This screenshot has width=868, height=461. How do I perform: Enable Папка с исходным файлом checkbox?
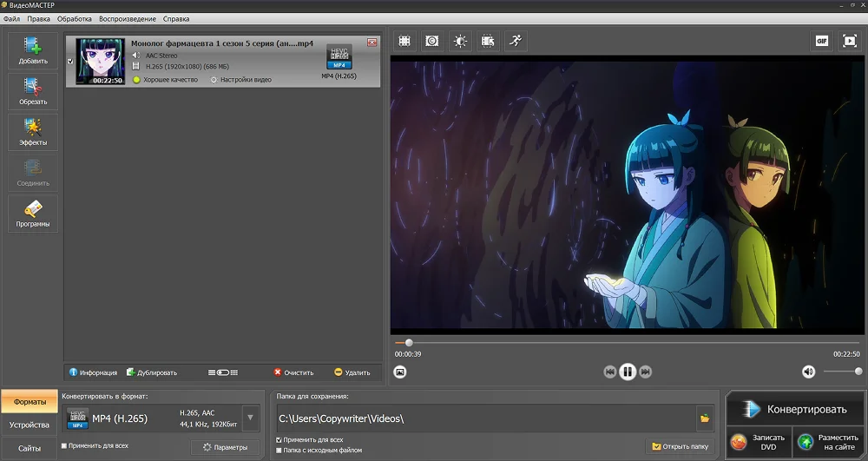(x=279, y=451)
